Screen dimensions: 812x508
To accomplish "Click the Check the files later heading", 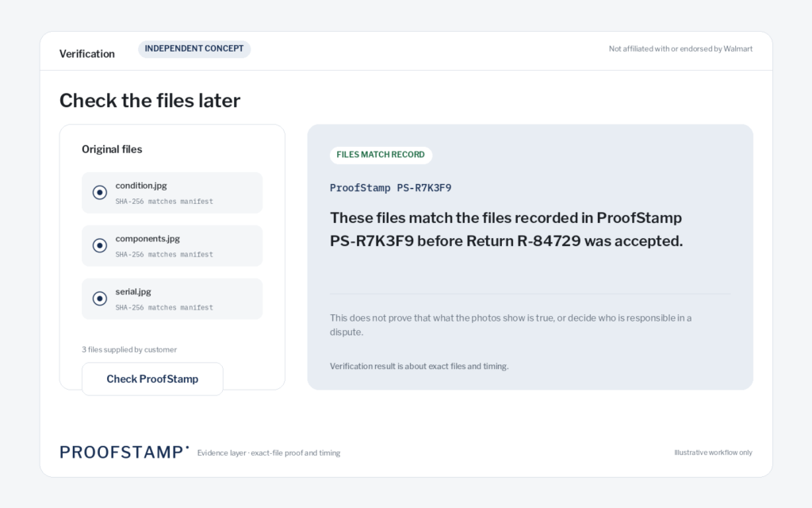I will [x=150, y=101].
